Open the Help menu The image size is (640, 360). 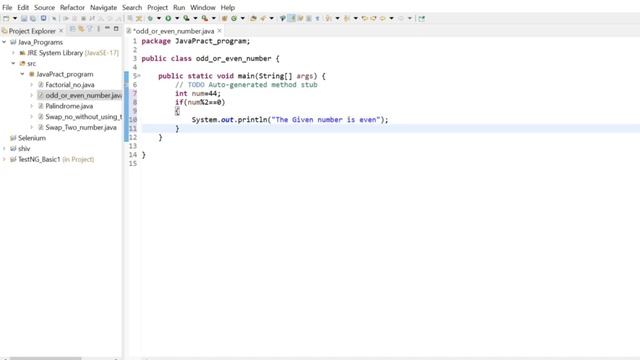(x=227, y=7)
